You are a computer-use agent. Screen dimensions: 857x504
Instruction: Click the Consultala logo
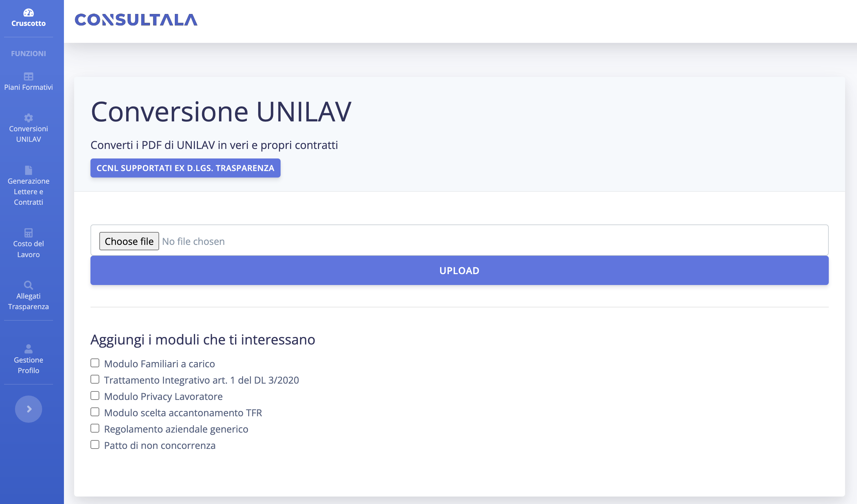(136, 20)
